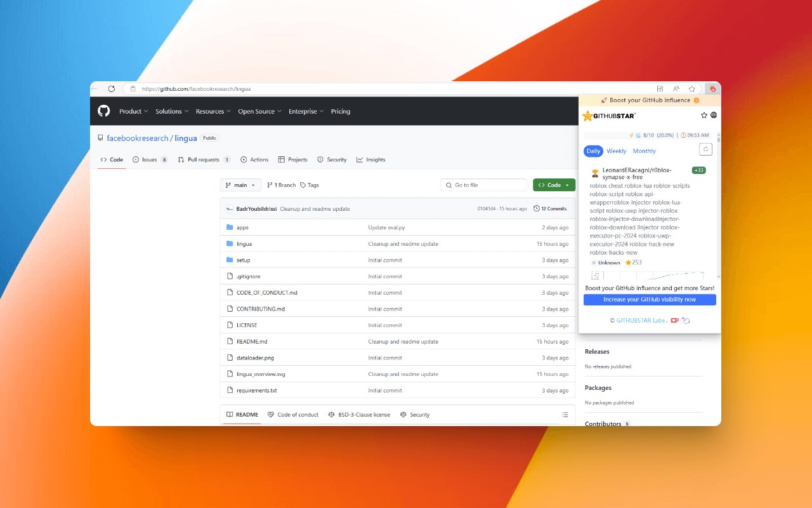Click the GITHUBSTAR logo in popup

pyautogui.click(x=609, y=116)
